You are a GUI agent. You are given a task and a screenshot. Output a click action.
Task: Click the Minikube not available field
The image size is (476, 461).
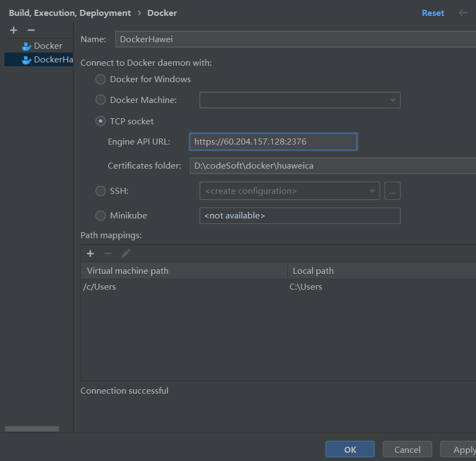point(300,216)
